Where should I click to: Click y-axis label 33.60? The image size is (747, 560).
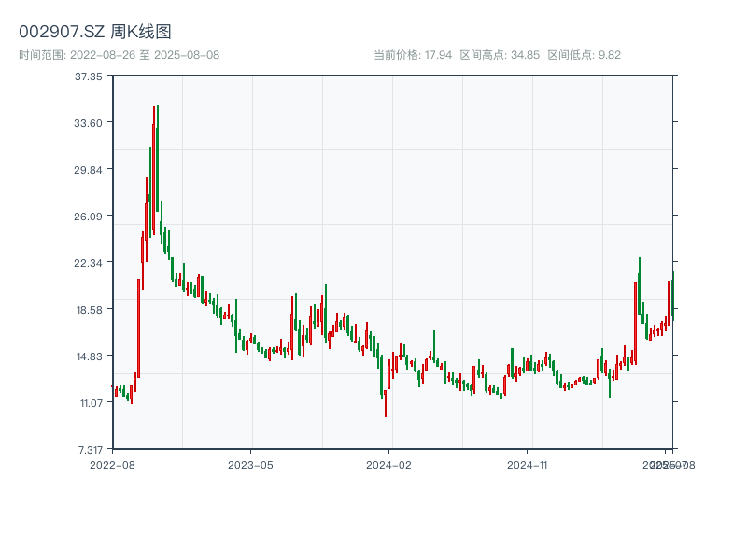point(88,123)
